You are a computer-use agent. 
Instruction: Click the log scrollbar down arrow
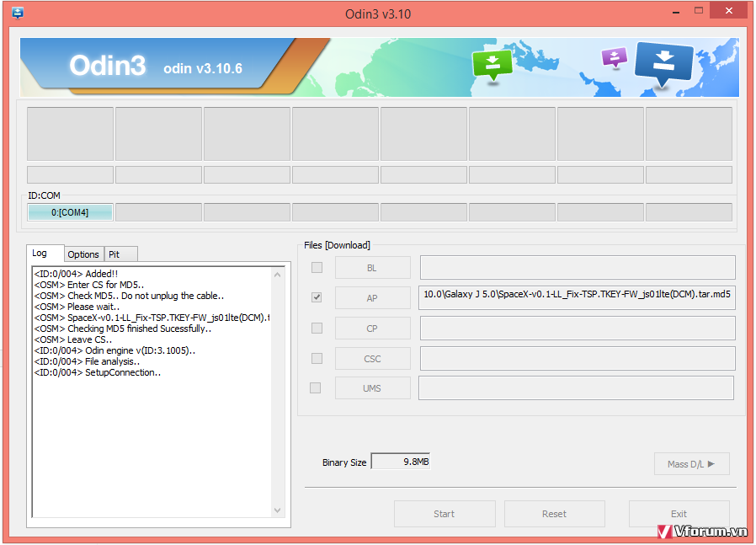(277, 510)
